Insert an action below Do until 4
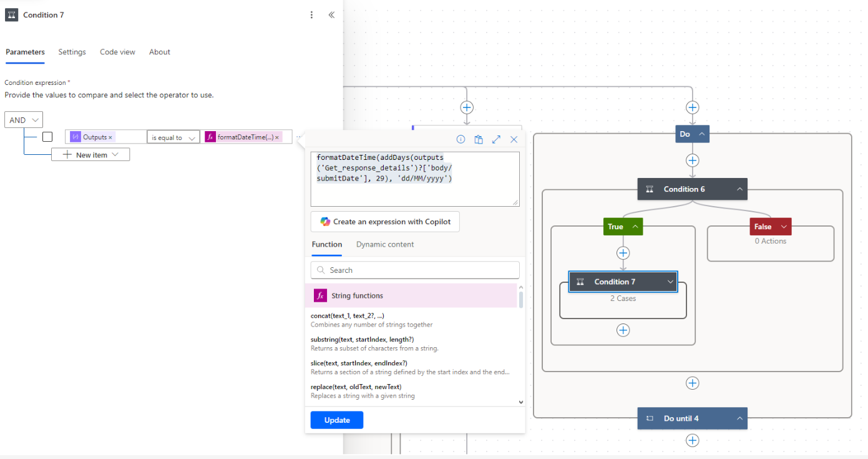The image size is (868, 459). (x=692, y=440)
